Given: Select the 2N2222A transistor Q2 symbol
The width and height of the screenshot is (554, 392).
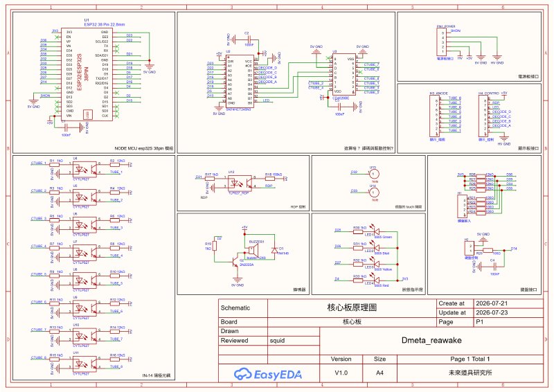Looking at the screenshot, I should tap(235, 262).
